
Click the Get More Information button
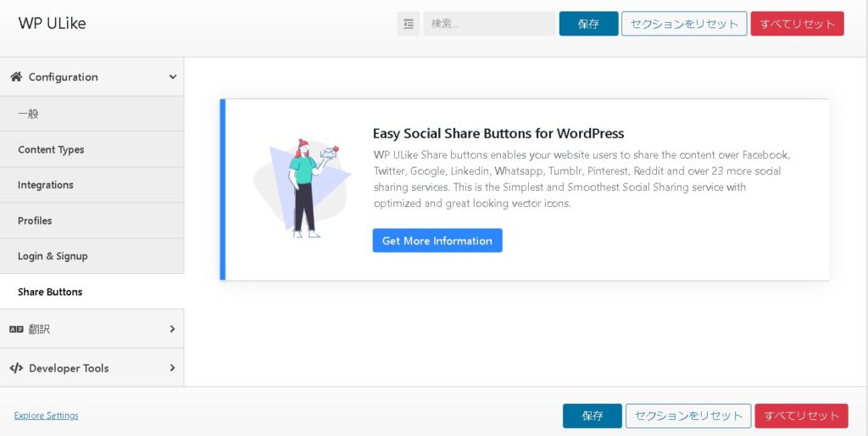tap(437, 241)
